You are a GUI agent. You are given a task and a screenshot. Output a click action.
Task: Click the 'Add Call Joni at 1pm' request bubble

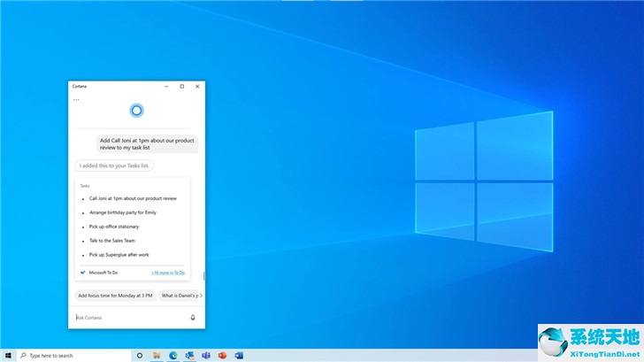[147, 143]
